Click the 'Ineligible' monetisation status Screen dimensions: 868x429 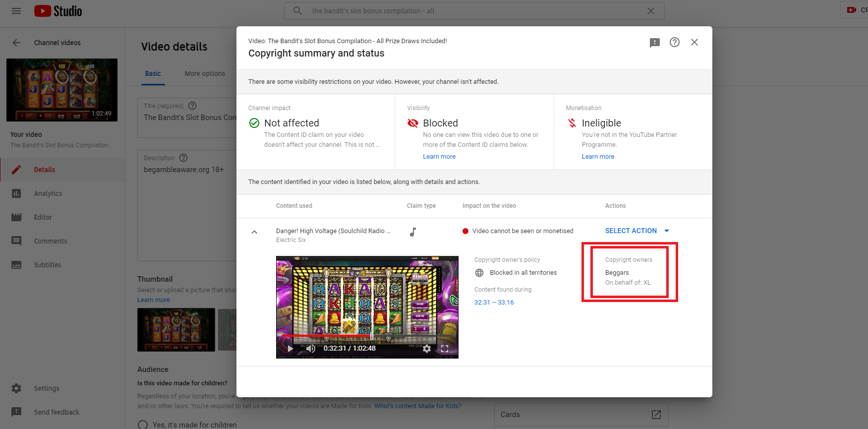tap(601, 123)
